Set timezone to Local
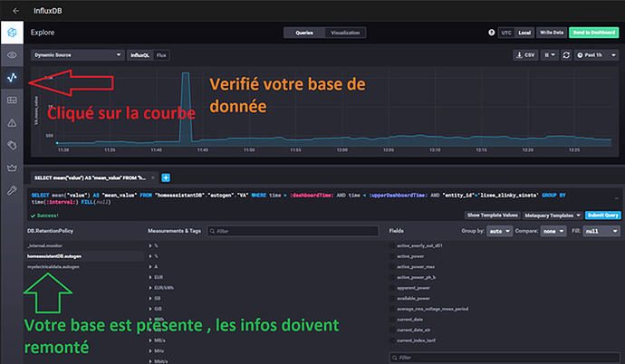This screenshot has width=625, height=364. click(524, 33)
